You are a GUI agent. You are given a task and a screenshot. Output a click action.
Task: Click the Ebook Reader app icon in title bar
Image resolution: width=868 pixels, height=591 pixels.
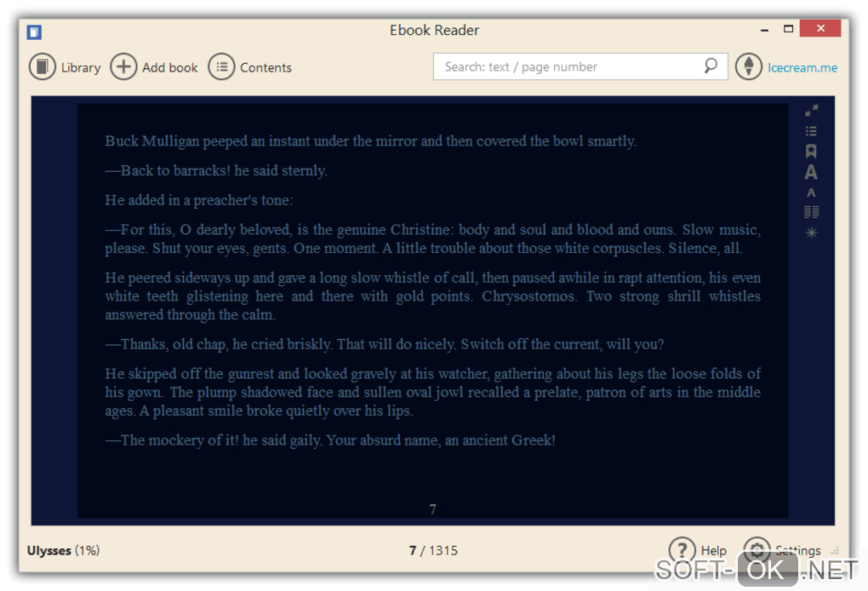[x=34, y=32]
